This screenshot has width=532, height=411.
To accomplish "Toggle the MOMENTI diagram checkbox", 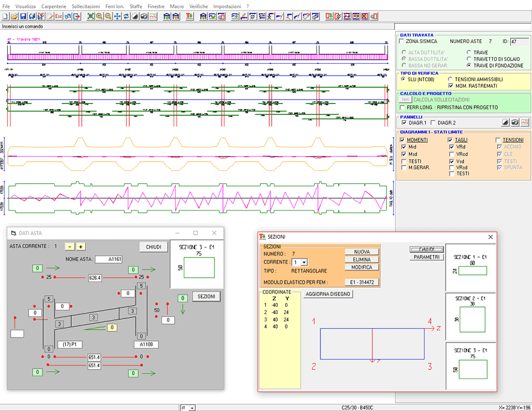I will click(403, 140).
